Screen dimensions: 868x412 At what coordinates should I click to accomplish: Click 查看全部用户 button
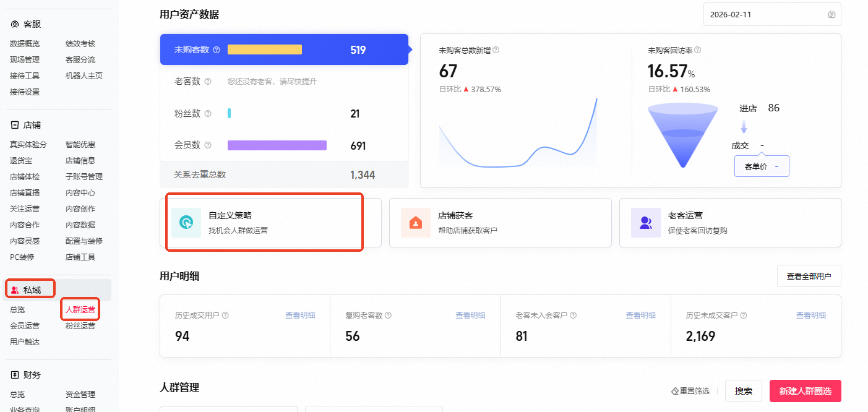(x=809, y=276)
